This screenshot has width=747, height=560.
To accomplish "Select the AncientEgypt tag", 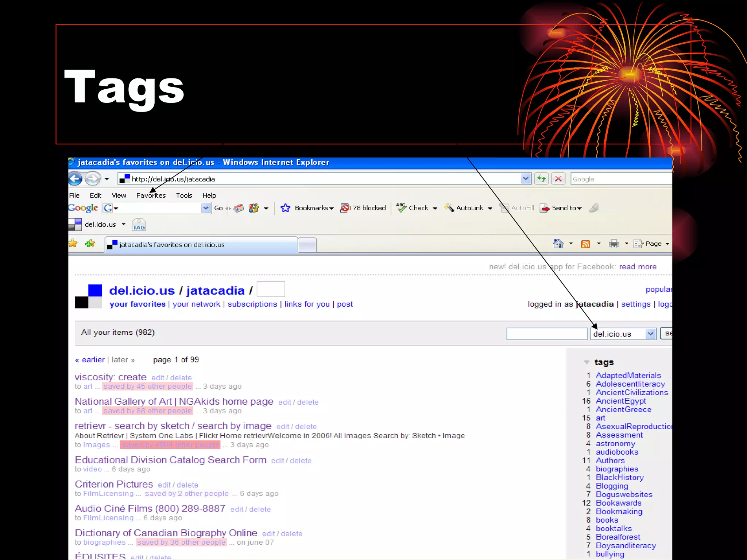I will 621,401.
